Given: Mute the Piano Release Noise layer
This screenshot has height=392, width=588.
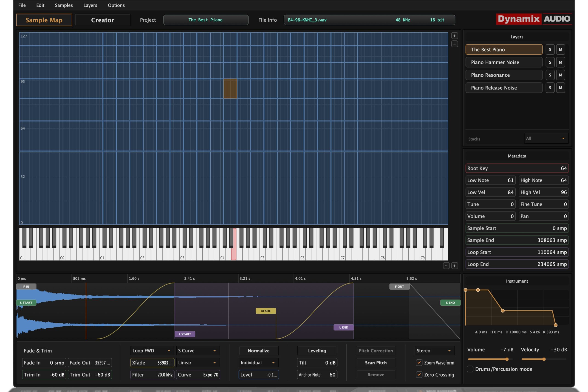Looking at the screenshot, I should tap(560, 88).
